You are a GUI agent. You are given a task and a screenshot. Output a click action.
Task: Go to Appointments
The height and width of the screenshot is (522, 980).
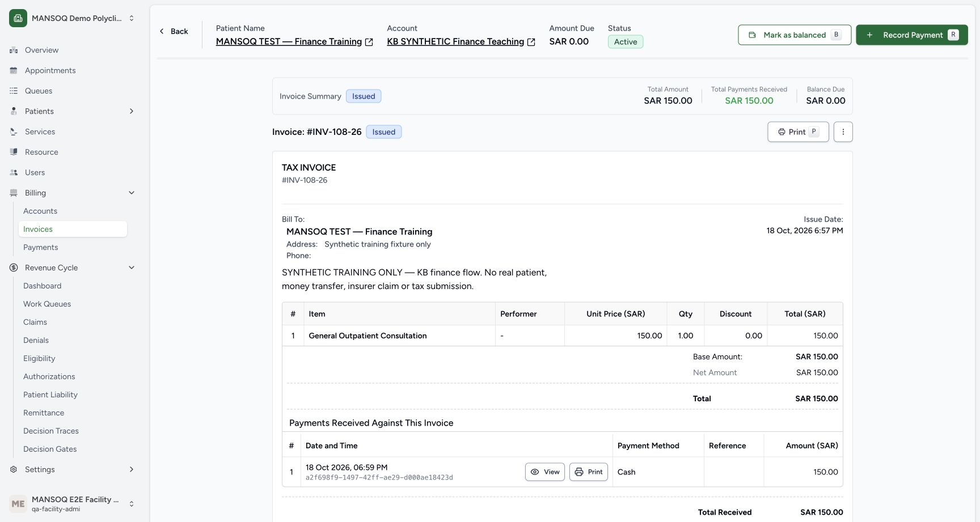50,70
